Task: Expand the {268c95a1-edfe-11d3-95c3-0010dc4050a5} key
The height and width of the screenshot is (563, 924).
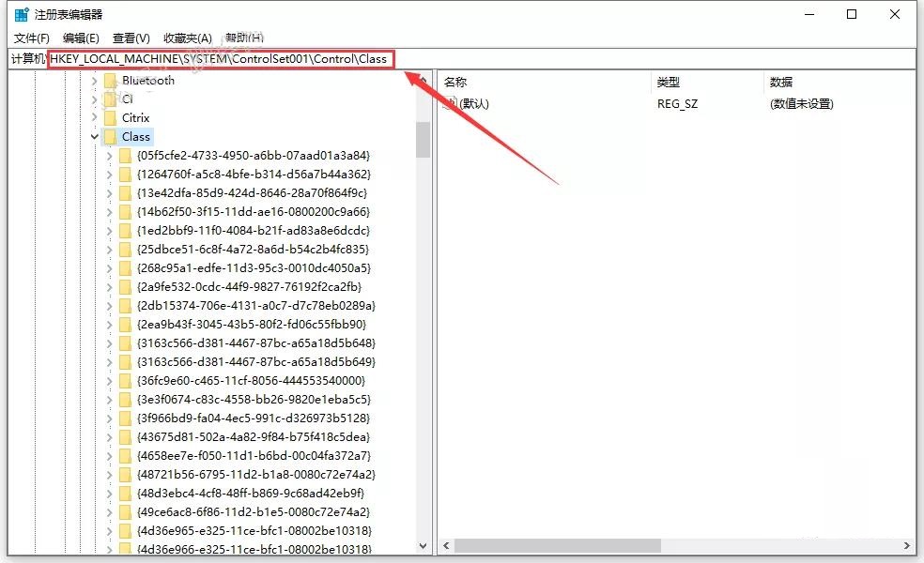Action: coord(110,268)
